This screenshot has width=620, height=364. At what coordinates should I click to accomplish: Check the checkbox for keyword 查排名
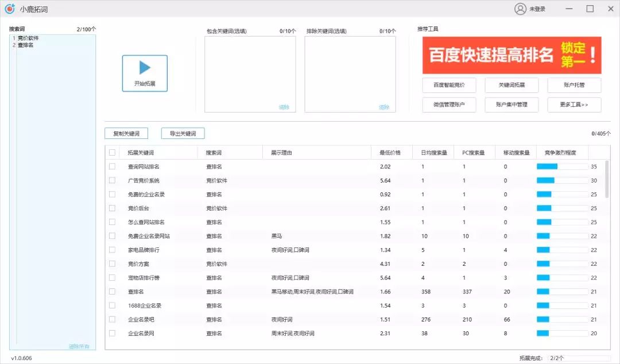(112, 291)
